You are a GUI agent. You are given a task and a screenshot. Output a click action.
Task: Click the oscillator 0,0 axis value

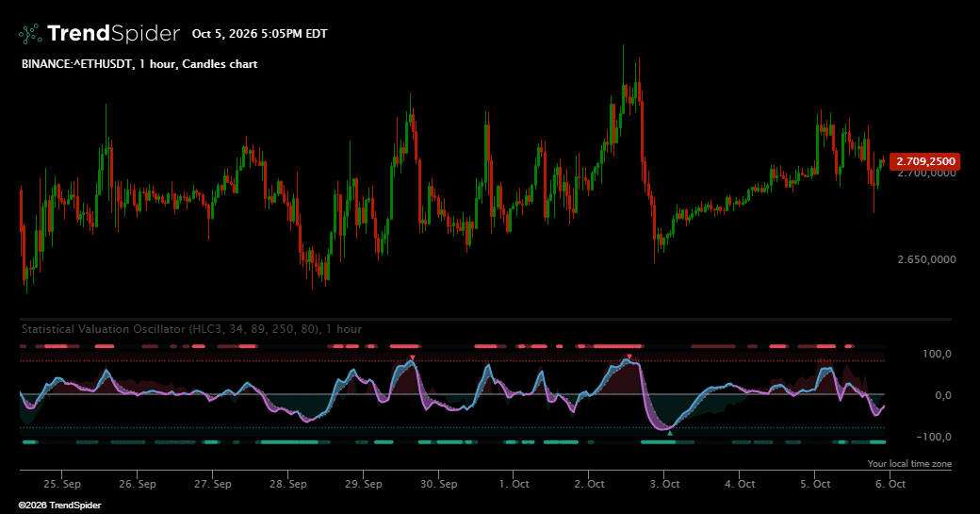coord(943,395)
